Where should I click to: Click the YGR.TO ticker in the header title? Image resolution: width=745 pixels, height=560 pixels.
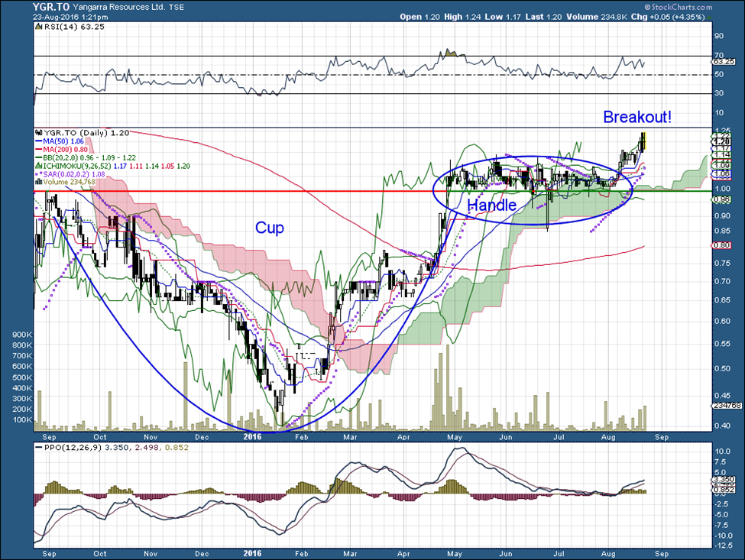tap(51, 7)
